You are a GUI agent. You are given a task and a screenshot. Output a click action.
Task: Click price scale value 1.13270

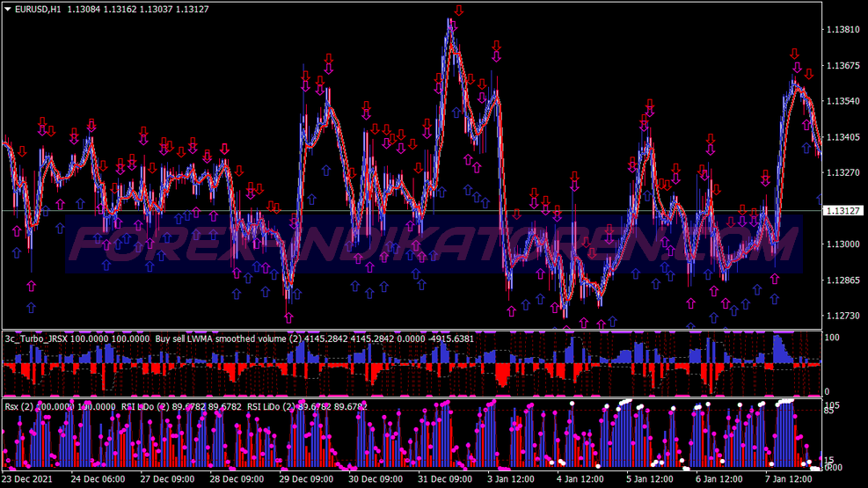[842, 172]
